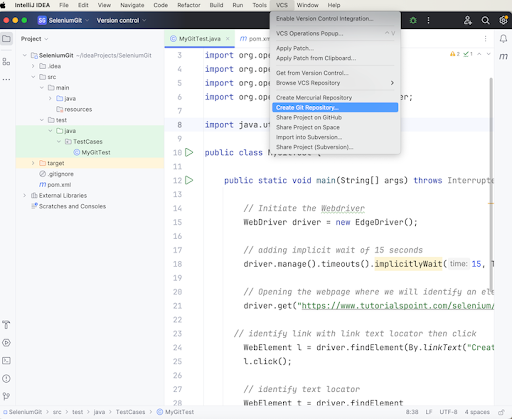Open the Services tool window icon
This screenshot has width=512, height=419.
click(6, 343)
